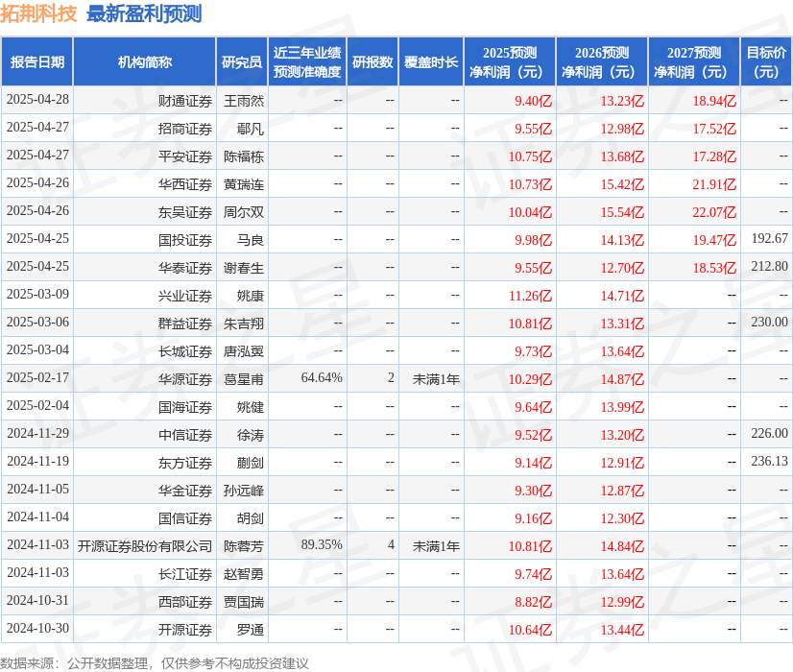Screen dimensions: 793x672
Task: Click target price 230.00
Action: coord(769,322)
